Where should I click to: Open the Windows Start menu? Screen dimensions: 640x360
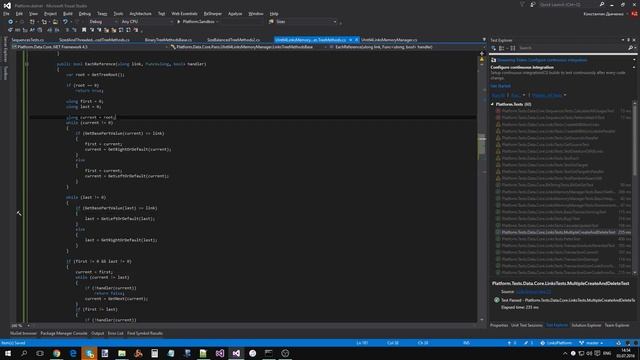pos(7,353)
